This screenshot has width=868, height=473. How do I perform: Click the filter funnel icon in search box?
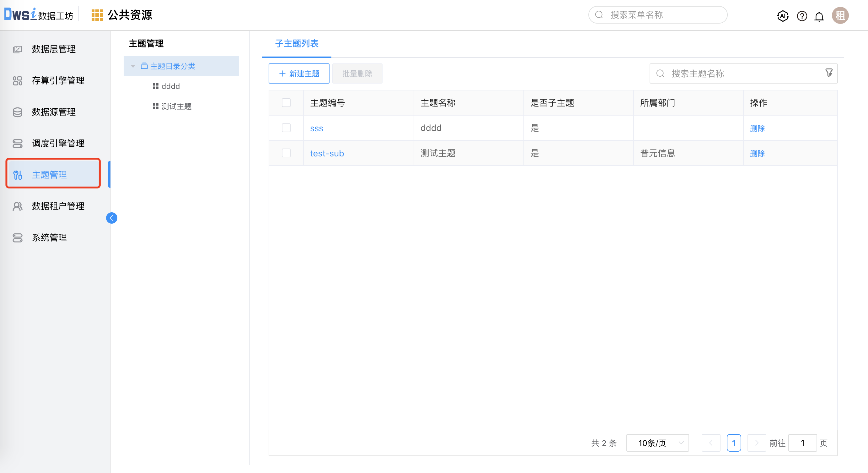(829, 73)
